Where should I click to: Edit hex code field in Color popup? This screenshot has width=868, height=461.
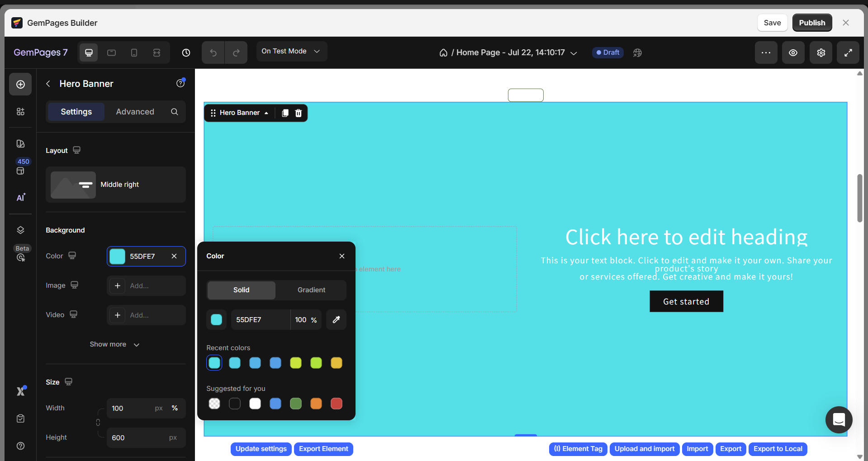pyautogui.click(x=261, y=320)
